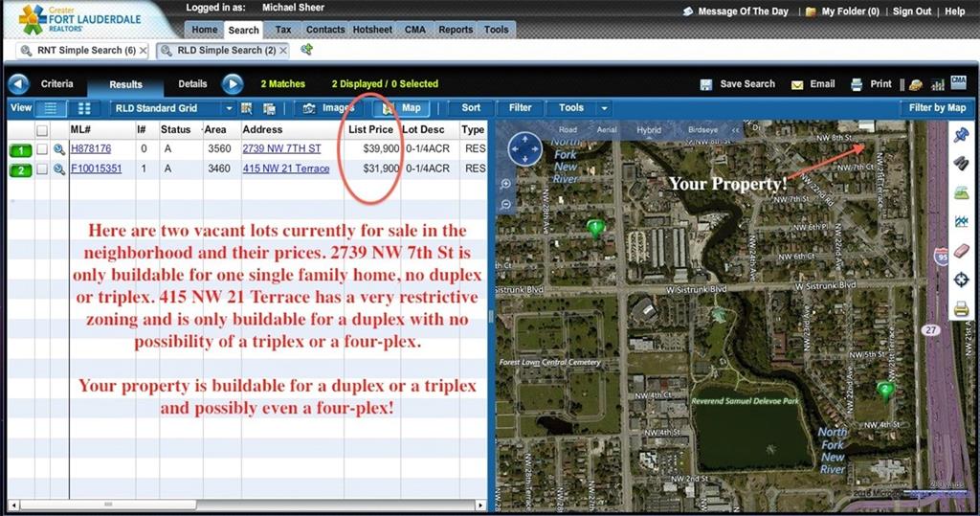Click the map pan direction control
The image size is (980, 516).
pyautogui.click(x=525, y=149)
